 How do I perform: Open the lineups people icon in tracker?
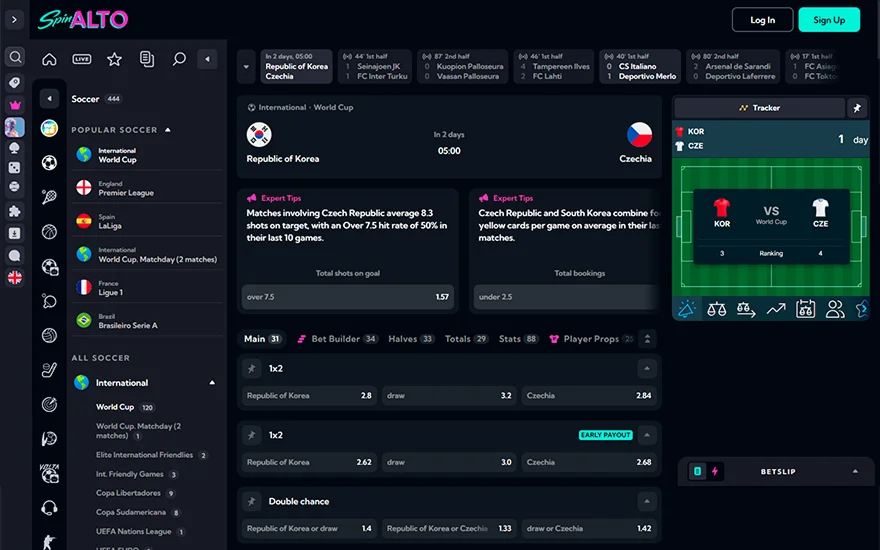point(835,309)
